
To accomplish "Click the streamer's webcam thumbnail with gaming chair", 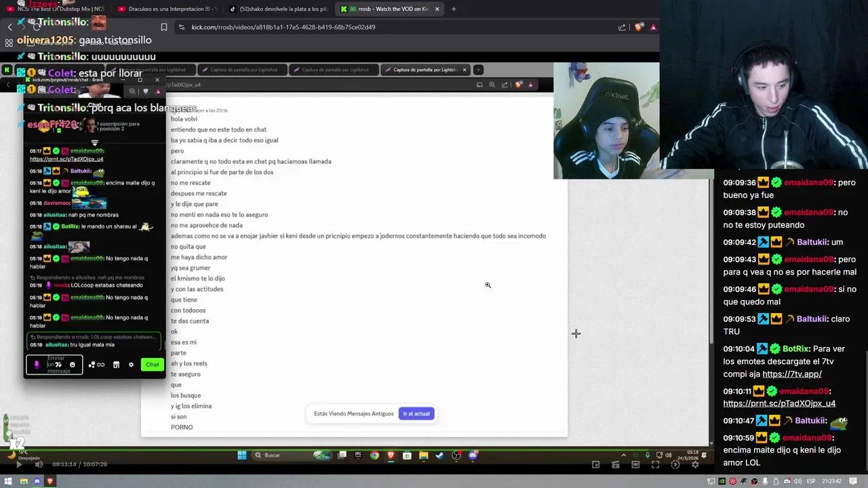I will (x=606, y=121).
